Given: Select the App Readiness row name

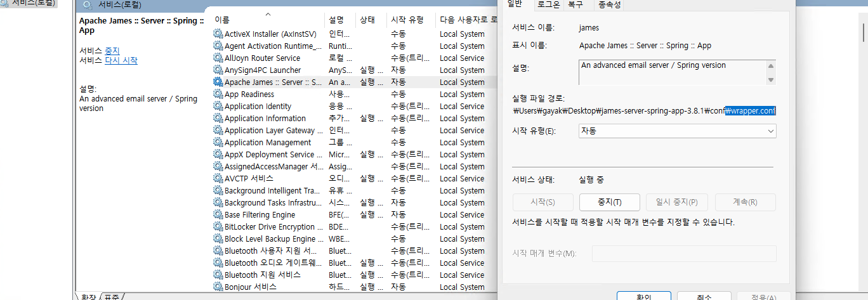Looking at the screenshot, I should tap(249, 95).
